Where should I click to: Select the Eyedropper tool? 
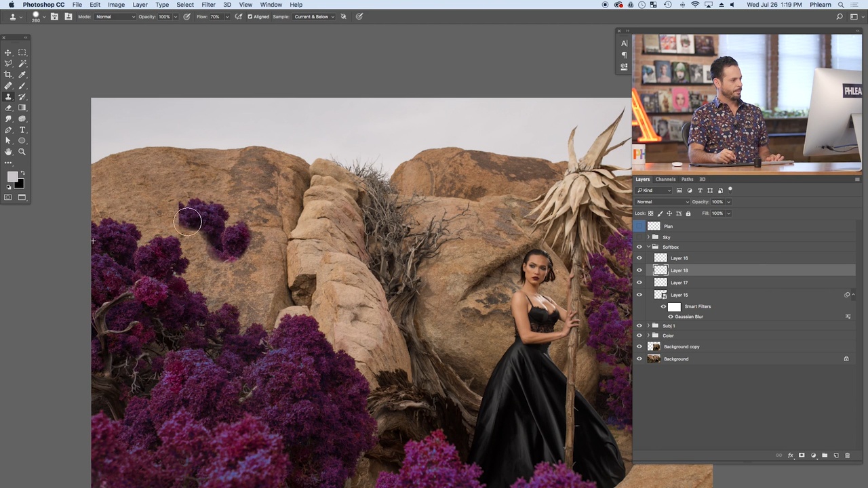pos(22,75)
